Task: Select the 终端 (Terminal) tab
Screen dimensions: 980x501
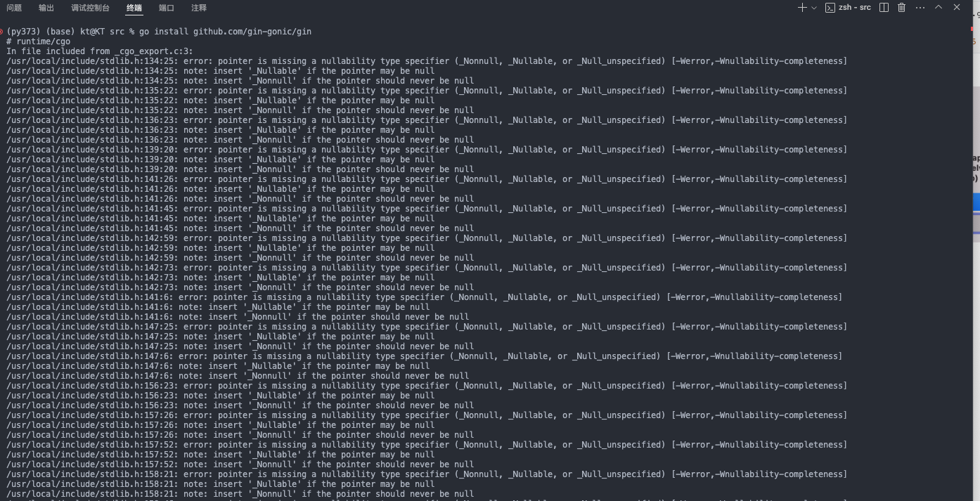Action: (x=134, y=8)
